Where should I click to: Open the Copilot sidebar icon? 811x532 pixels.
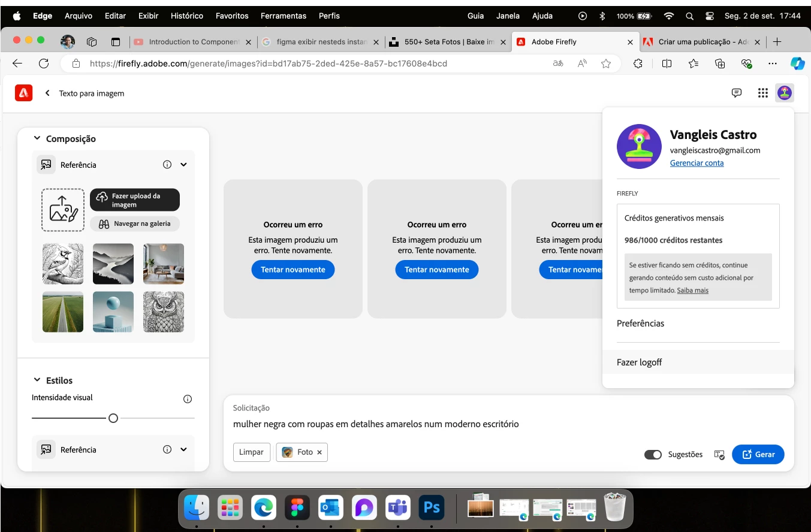pos(797,64)
